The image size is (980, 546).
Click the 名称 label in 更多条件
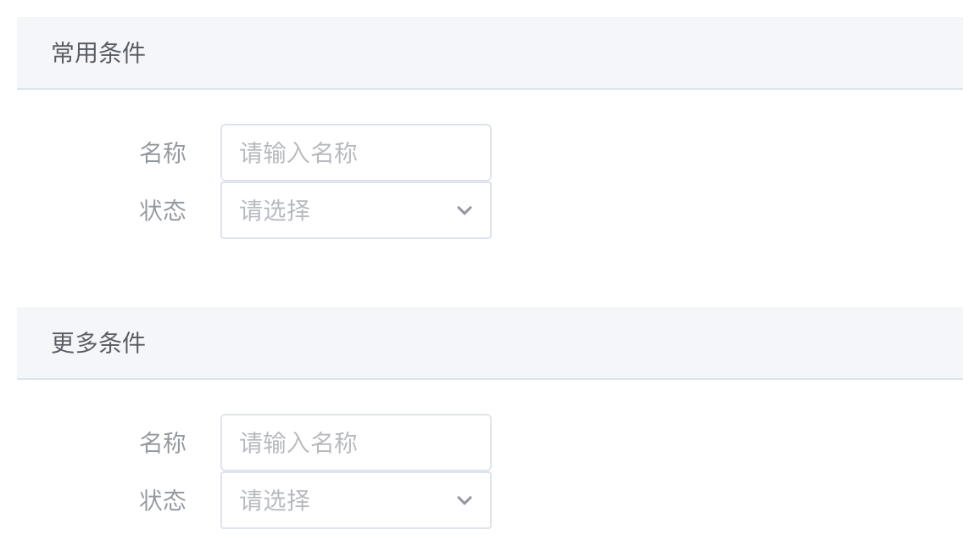point(163,443)
